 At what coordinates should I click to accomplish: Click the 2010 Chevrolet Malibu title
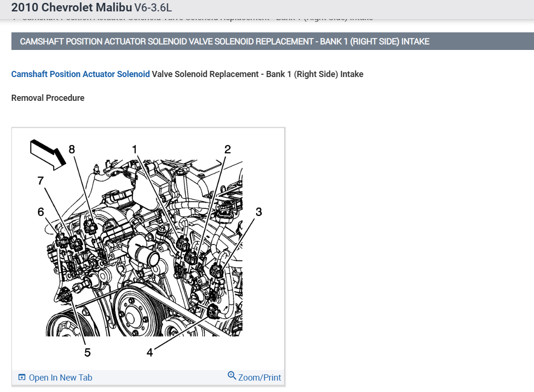point(71,7)
